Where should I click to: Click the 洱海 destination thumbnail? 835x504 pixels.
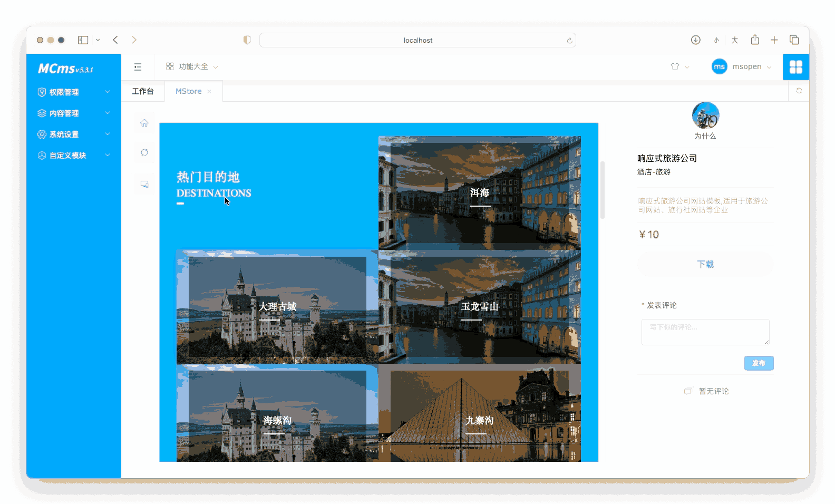[479, 193]
